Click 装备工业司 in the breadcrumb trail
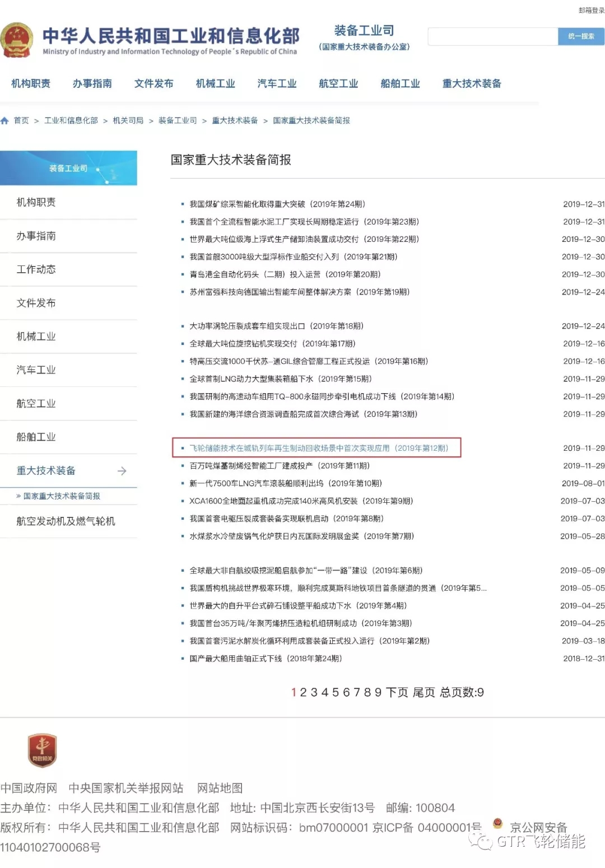This screenshot has width=605, height=868. pyautogui.click(x=177, y=120)
